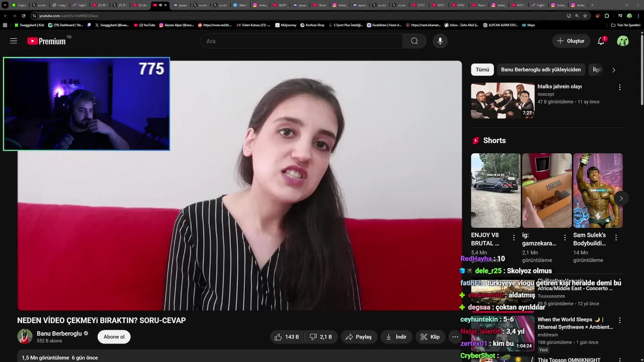Open options for 'ENJOY V8 BRUTAL' short

click(x=514, y=237)
